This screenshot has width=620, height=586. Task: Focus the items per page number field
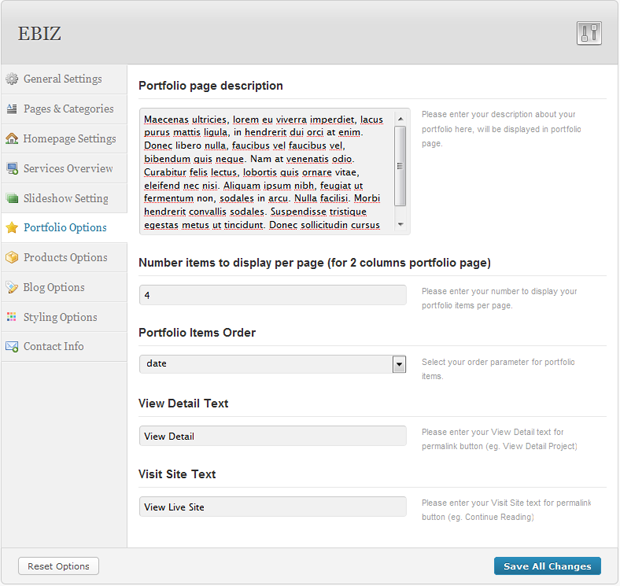coord(272,295)
